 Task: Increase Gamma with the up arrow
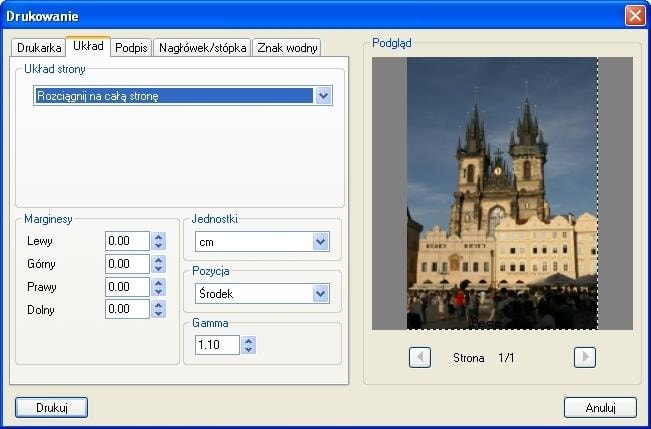tap(248, 341)
